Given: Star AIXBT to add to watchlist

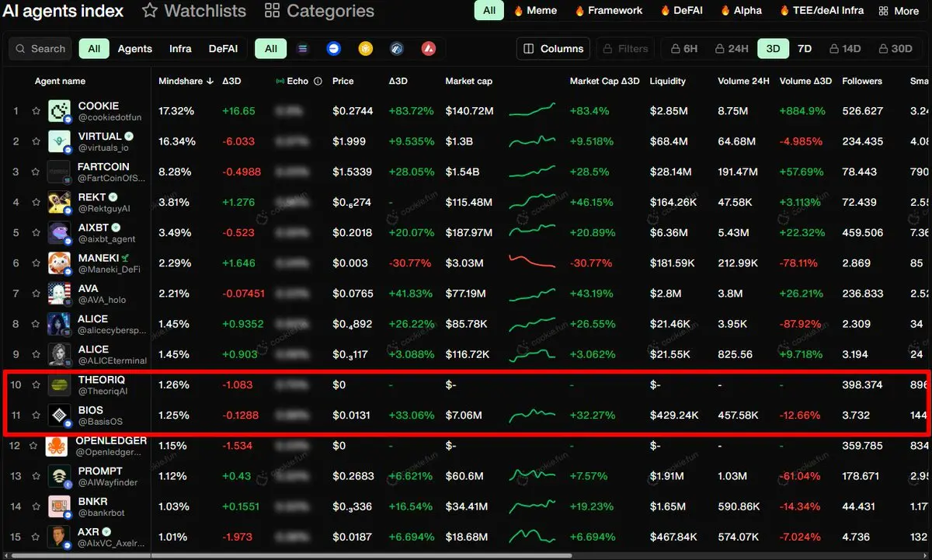Looking at the screenshot, I should pyautogui.click(x=36, y=233).
